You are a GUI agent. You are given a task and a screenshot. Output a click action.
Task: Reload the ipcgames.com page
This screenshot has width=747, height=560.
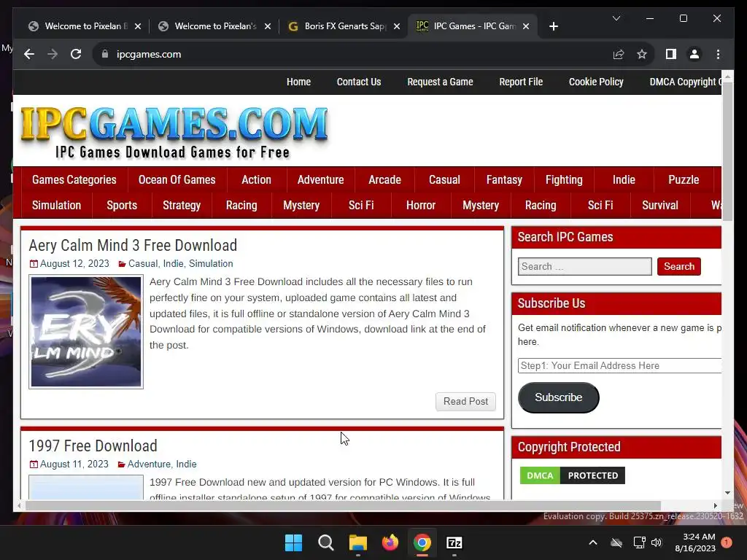click(76, 54)
